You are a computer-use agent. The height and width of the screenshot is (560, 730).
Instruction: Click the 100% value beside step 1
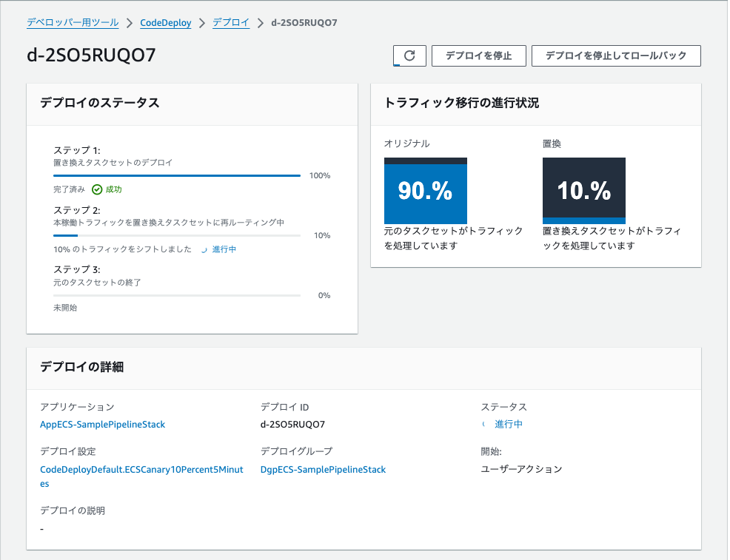click(320, 176)
